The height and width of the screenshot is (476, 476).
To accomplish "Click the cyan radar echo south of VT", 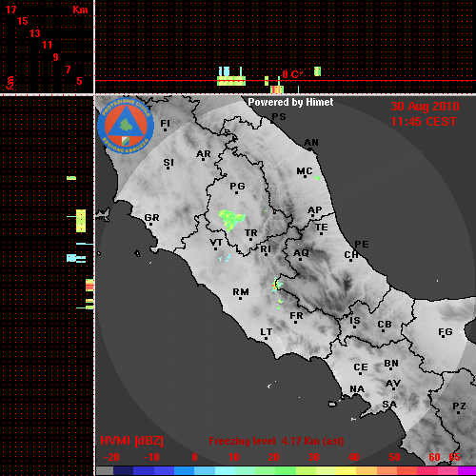I will [x=225, y=258].
